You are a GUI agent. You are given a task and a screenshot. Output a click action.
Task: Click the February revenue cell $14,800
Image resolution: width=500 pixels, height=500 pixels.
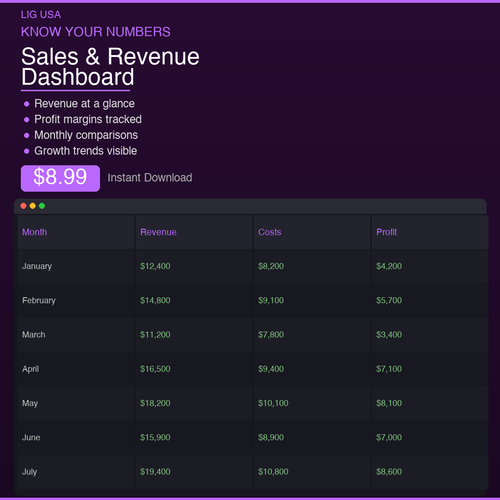155,300
